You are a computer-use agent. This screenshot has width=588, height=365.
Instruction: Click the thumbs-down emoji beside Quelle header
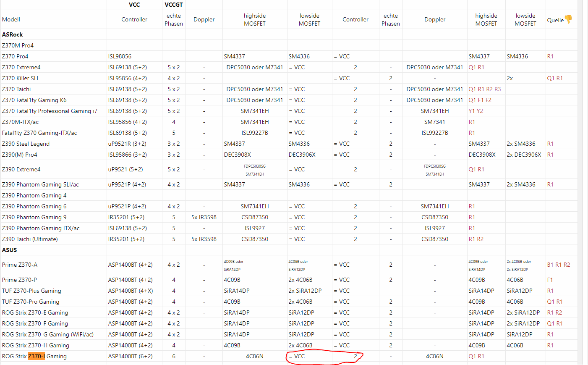click(x=568, y=19)
